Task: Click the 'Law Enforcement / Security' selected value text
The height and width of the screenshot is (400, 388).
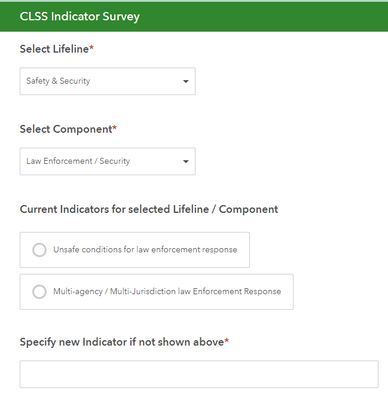Action: (78, 161)
